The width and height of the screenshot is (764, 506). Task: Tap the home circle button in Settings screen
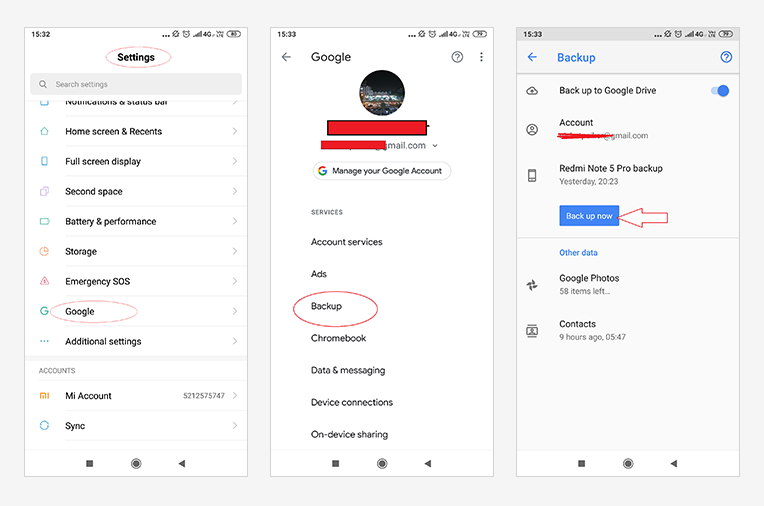(x=136, y=464)
